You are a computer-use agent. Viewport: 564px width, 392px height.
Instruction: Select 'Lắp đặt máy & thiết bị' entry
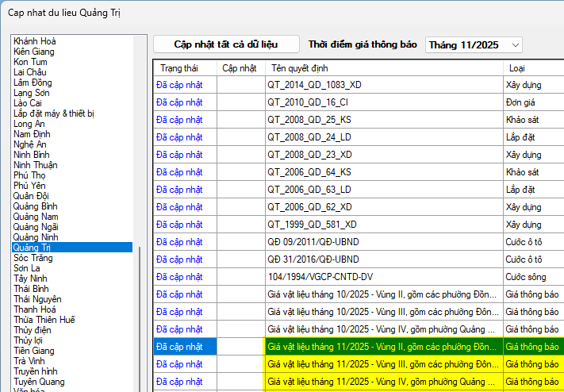coord(53,113)
